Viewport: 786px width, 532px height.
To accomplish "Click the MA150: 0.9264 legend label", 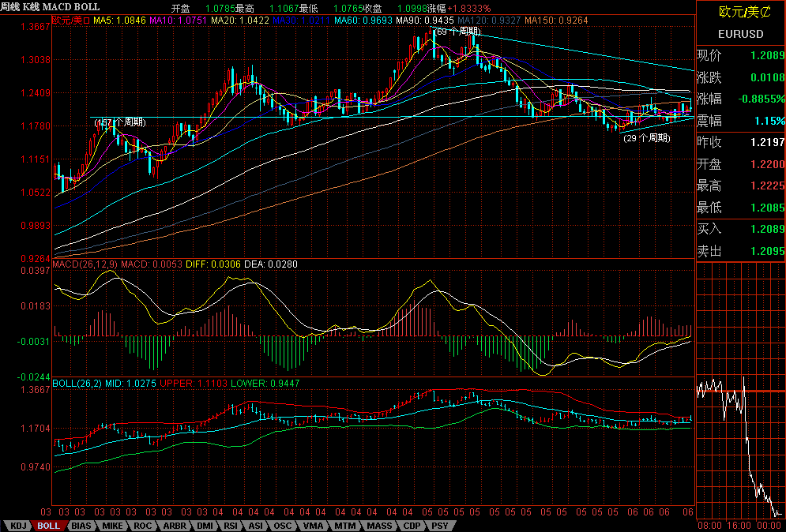I will [x=555, y=21].
